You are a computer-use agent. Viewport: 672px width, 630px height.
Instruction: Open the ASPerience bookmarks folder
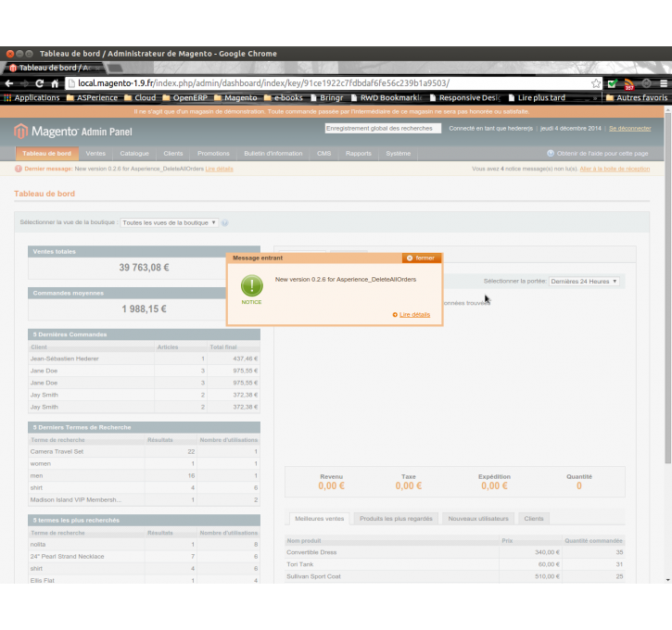point(92,97)
